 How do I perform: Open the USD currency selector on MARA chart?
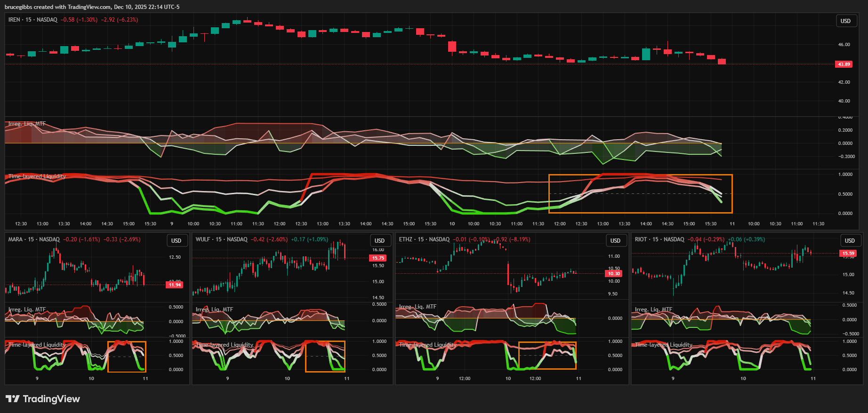click(176, 241)
